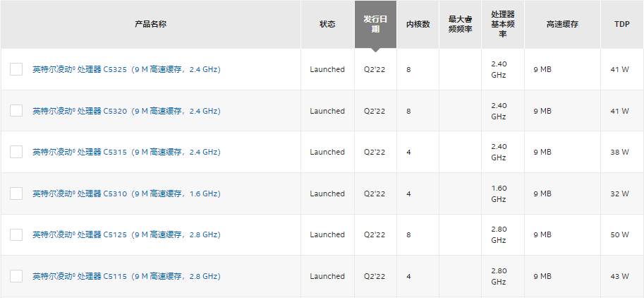Visit the 英特尔凌动 处理器 C5125 (2.8 GHz) link
644x298 pixels.
click(x=126, y=234)
